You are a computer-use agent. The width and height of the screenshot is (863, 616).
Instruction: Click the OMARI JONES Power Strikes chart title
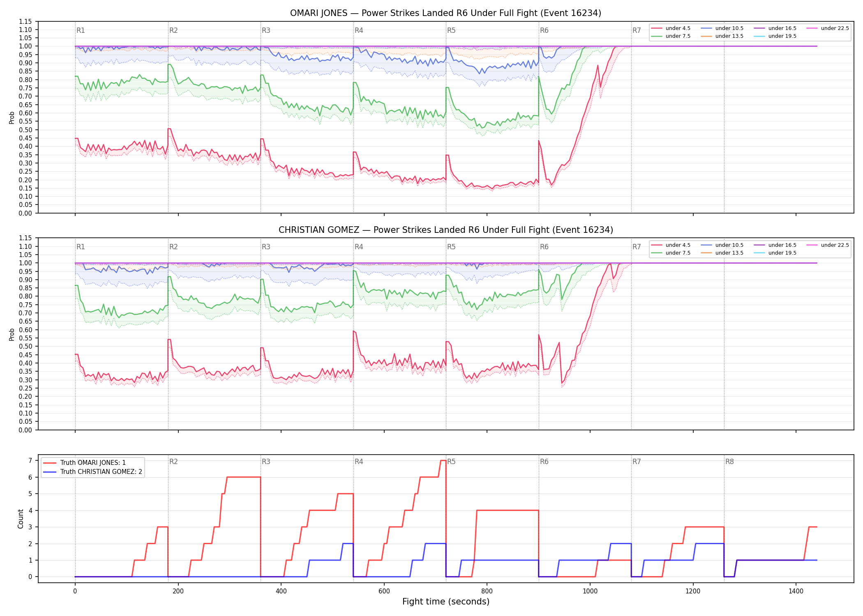point(445,13)
